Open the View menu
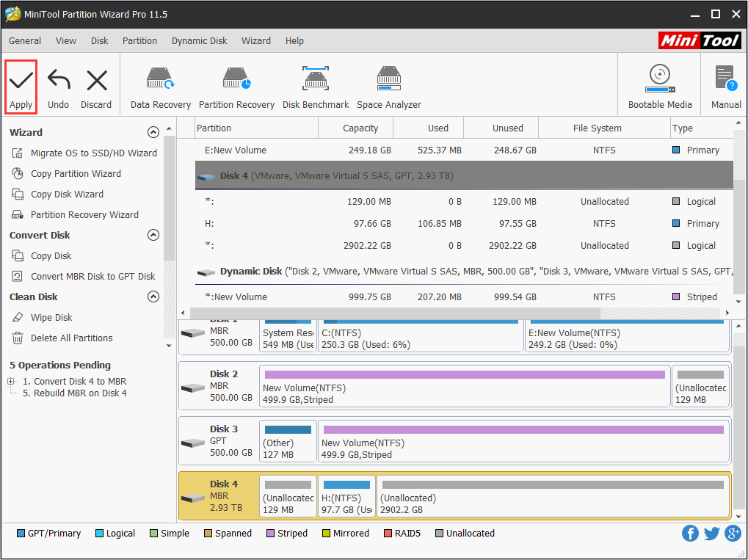The height and width of the screenshot is (560, 748). pyautogui.click(x=66, y=41)
